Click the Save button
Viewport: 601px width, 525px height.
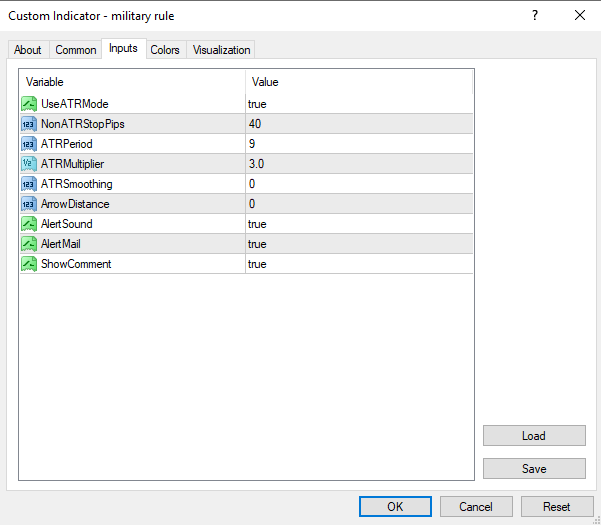coord(534,469)
